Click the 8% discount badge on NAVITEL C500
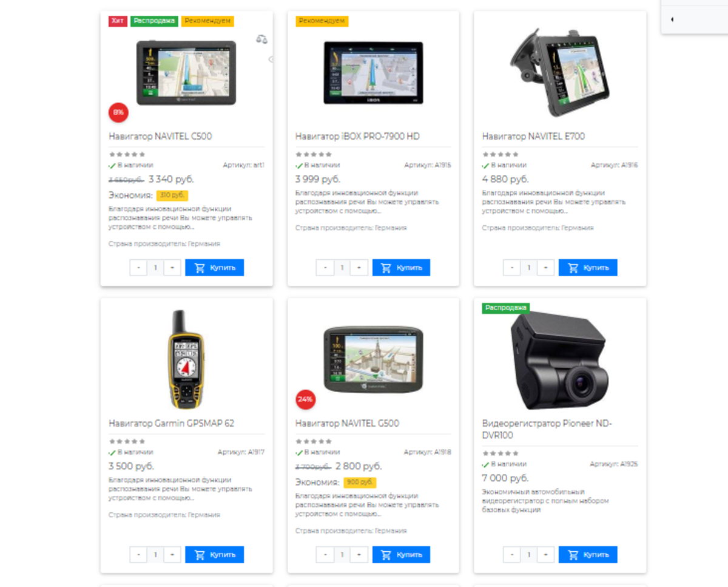The height and width of the screenshot is (587, 728). [118, 112]
